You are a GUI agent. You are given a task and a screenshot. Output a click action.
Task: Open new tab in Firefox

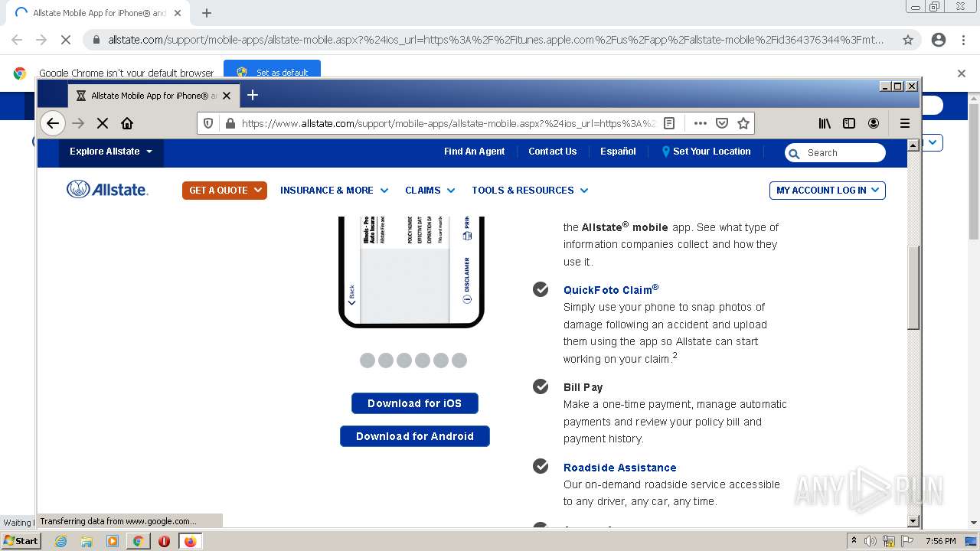coord(253,95)
